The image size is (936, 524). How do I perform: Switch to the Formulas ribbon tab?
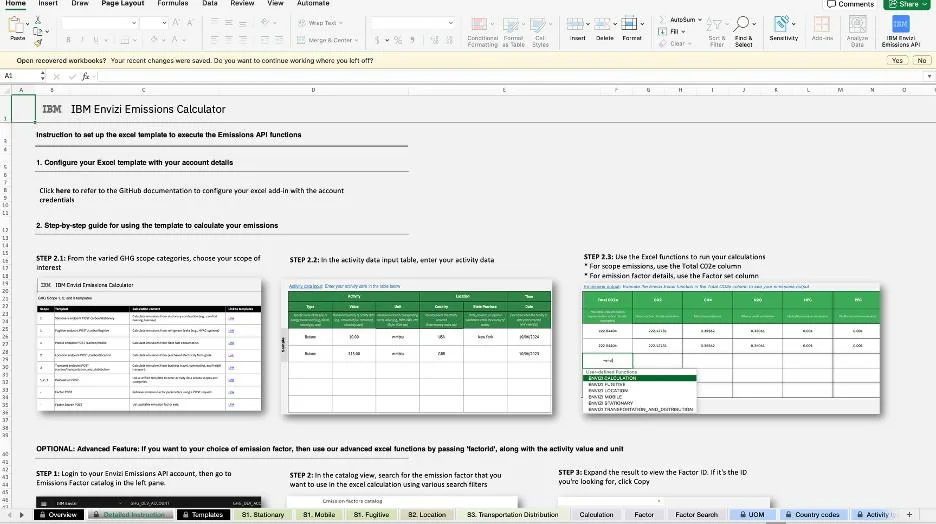click(173, 4)
